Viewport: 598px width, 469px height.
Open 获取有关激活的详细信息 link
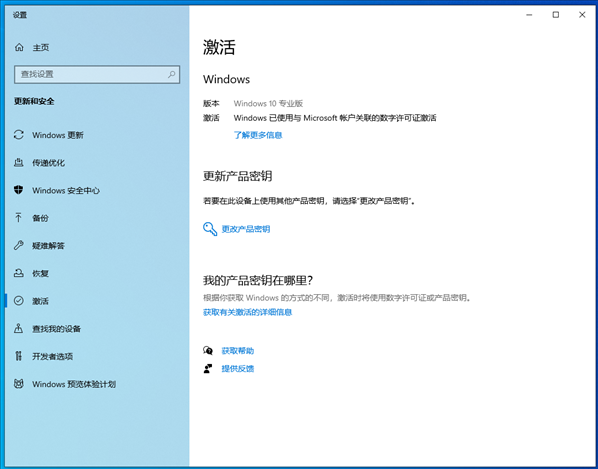[x=248, y=312]
